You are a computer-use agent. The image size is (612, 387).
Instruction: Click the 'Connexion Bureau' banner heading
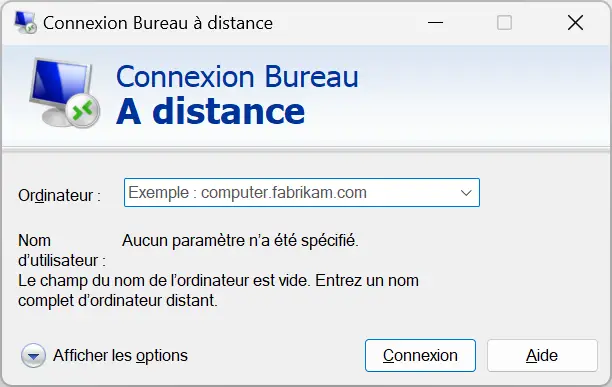click(x=237, y=76)
